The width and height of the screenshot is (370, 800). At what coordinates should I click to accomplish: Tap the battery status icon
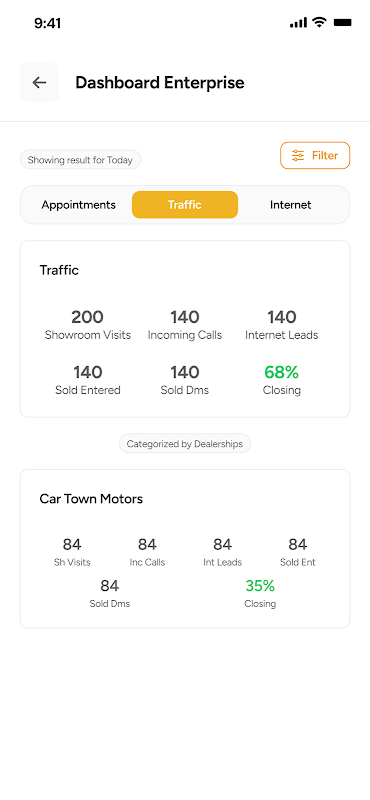pos(342,22)
